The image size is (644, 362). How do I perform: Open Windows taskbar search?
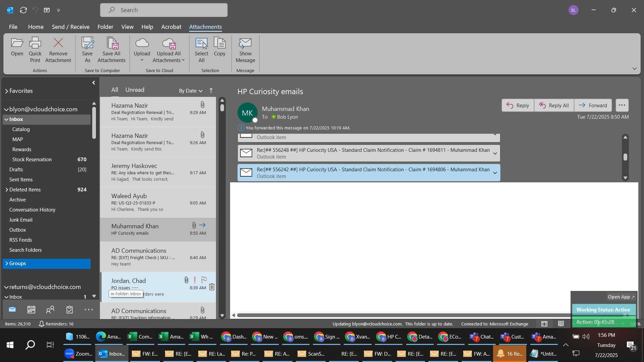[30, 345]
